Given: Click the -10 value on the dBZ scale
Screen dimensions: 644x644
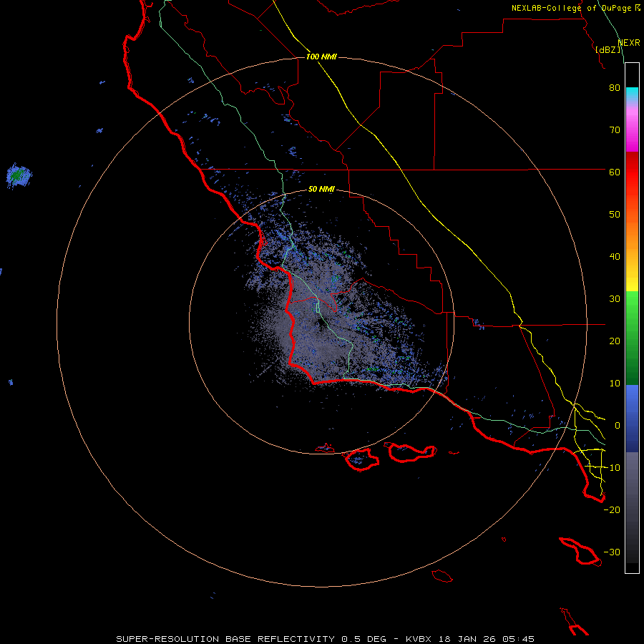Looking at the screenshot, I should 612,468.
